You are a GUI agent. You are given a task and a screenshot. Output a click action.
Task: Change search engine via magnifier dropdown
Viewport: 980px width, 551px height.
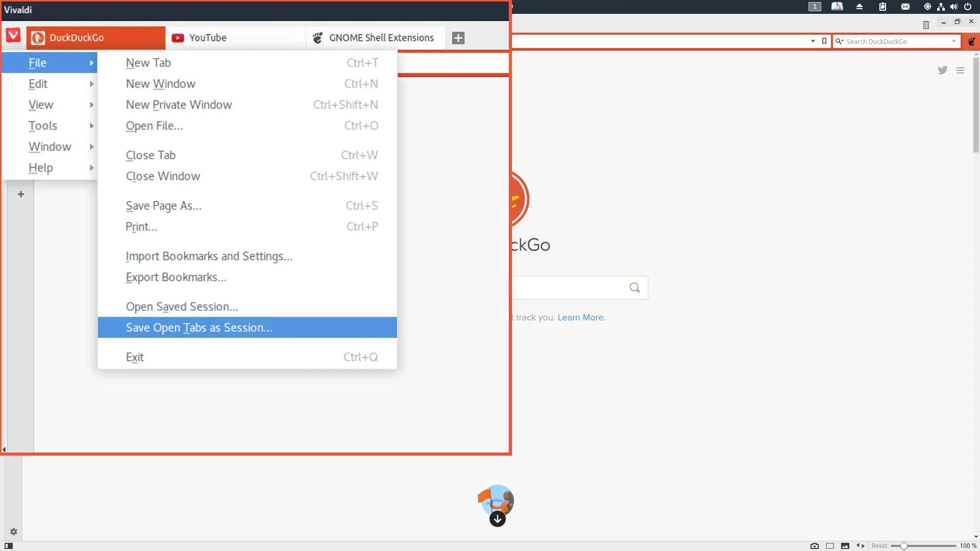[839, 41]
